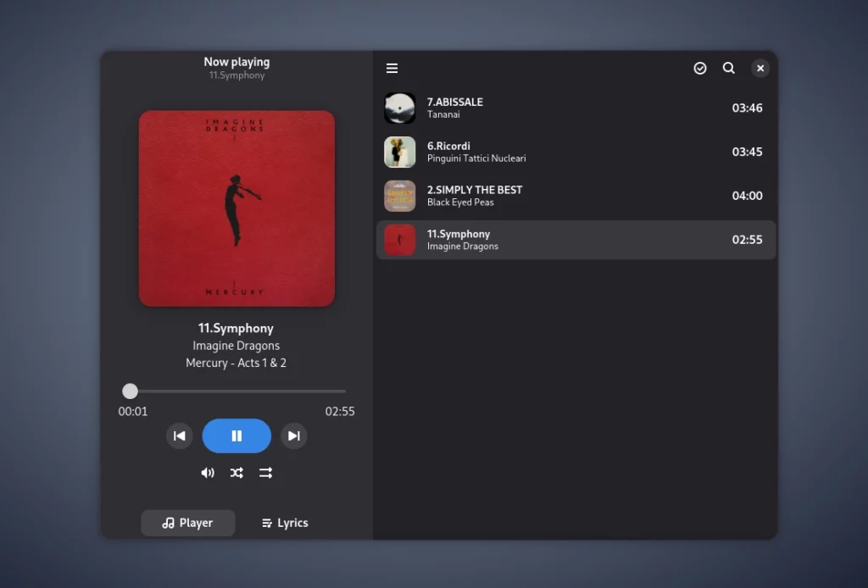
Task: Open the search magnifier icon
Action: pos(728,68)
